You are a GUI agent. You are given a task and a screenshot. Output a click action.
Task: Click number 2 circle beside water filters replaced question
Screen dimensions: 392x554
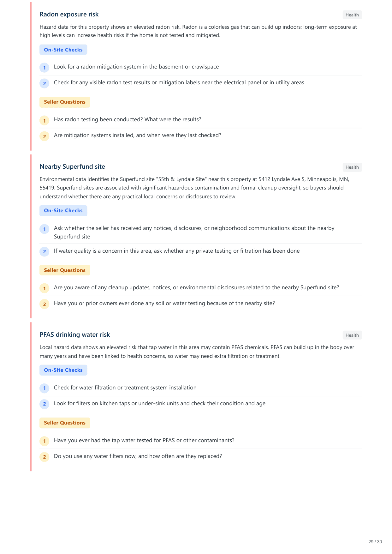point(45,457)
